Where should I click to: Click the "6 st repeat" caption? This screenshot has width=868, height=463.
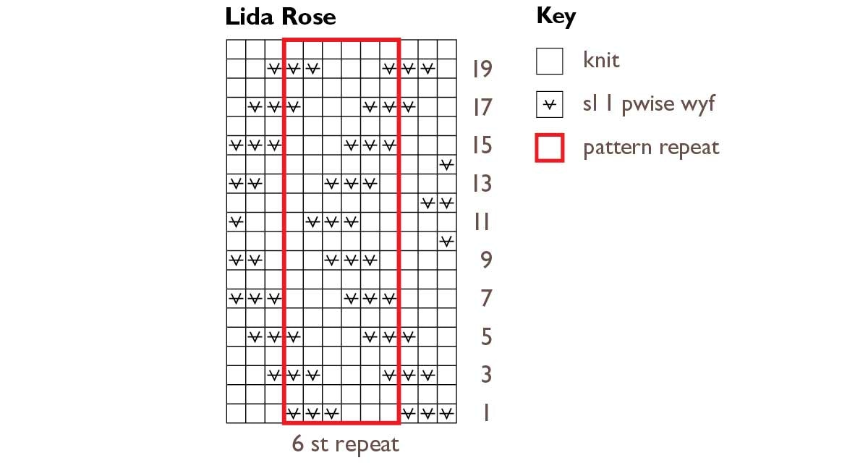point(345,443)
